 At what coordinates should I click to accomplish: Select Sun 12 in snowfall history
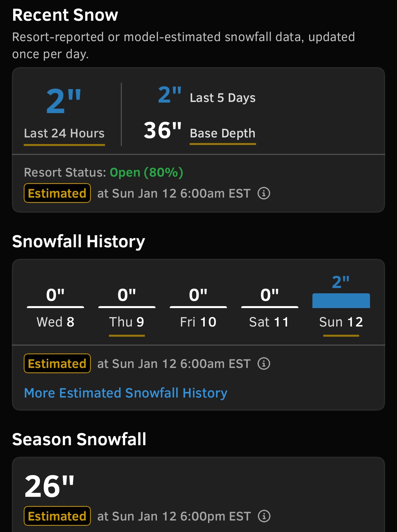pos(341,322)
